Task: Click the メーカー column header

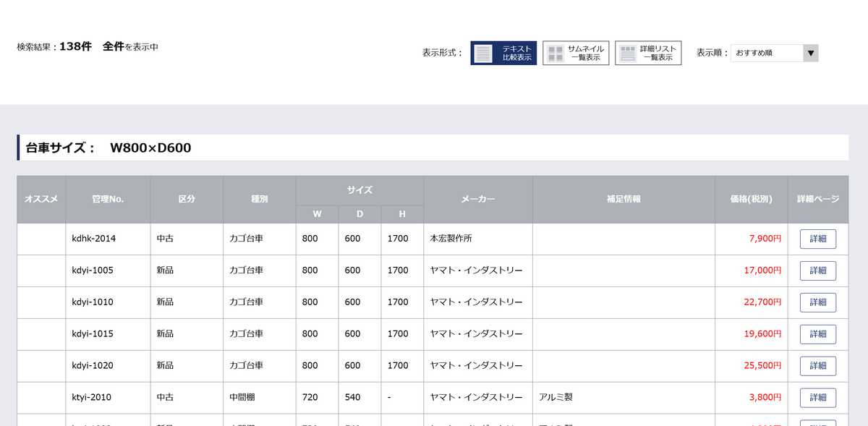Action: (478, 199)
